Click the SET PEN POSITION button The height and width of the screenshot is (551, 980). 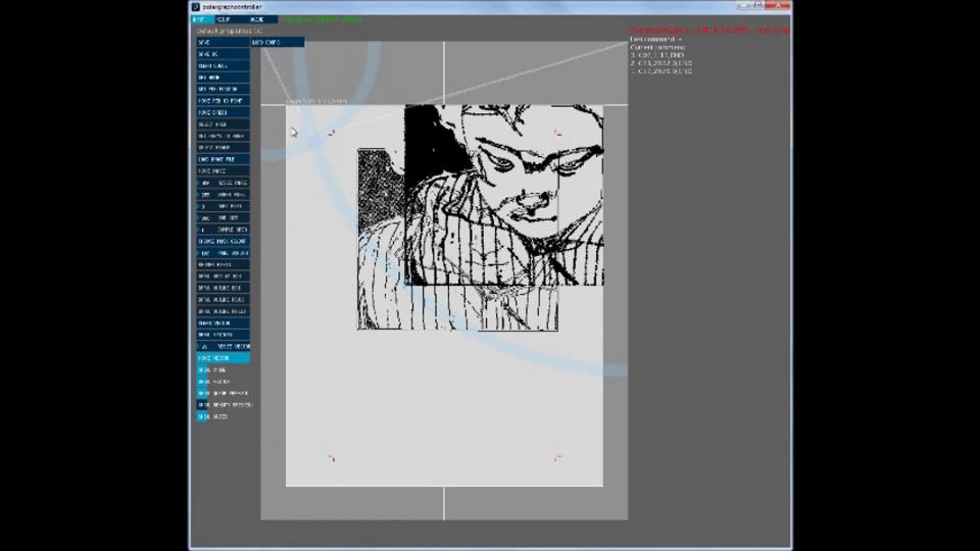pyautogui.click(x=223, y=89)
